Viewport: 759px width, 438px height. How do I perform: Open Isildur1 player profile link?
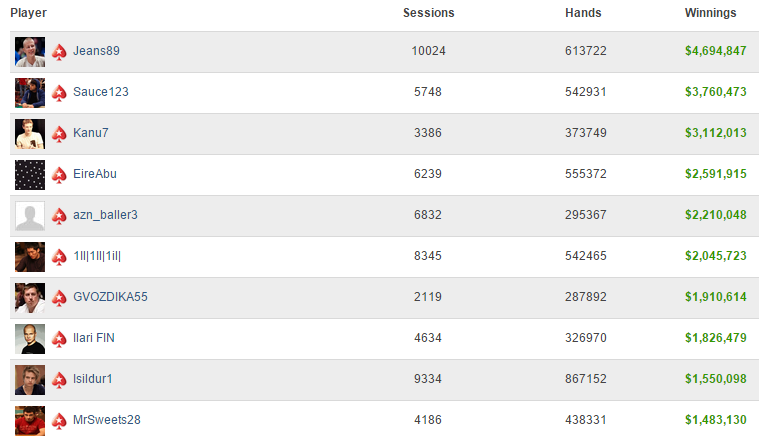coord(92,379)
